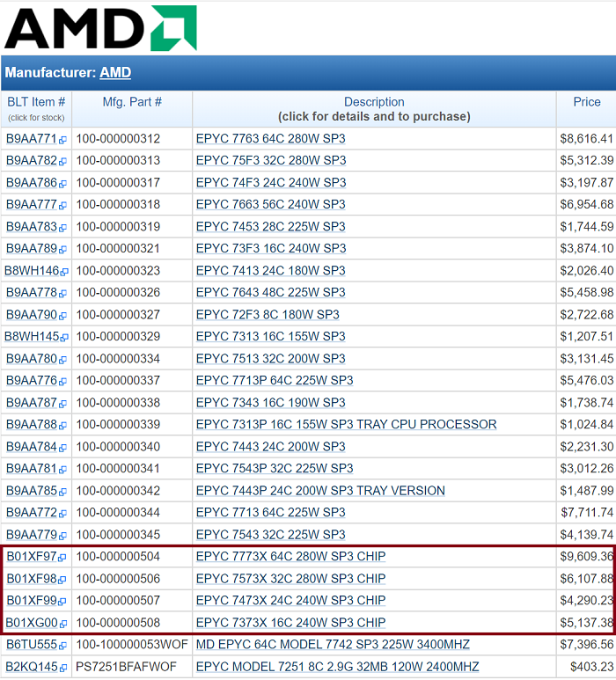Open EPYC 74F3 24C 240W SP3 details
Screen dimensions: 616x680
[271, 183]
